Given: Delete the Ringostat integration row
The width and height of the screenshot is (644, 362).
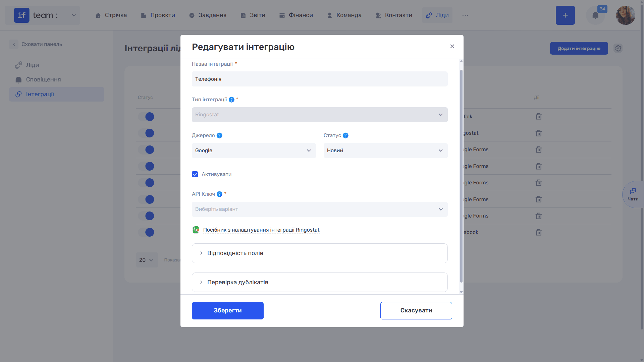Looking at the screenshot, I should (539, 133).
